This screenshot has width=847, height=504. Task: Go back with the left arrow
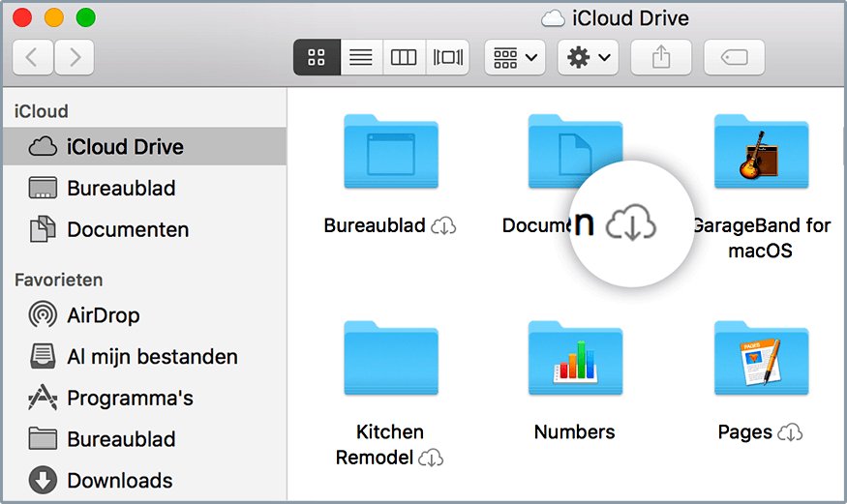point(32,58)
